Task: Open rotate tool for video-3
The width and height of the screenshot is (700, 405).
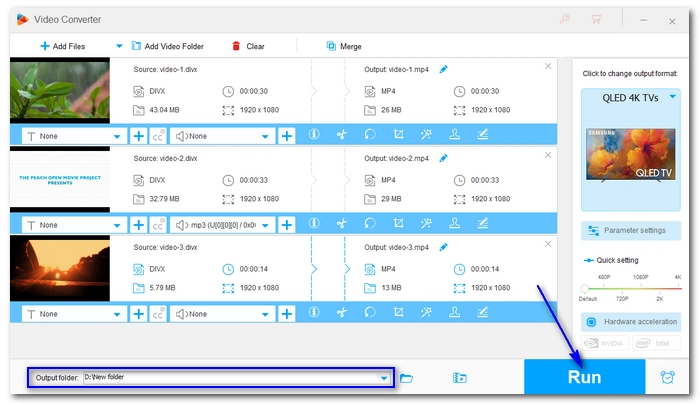Action: 370,312
